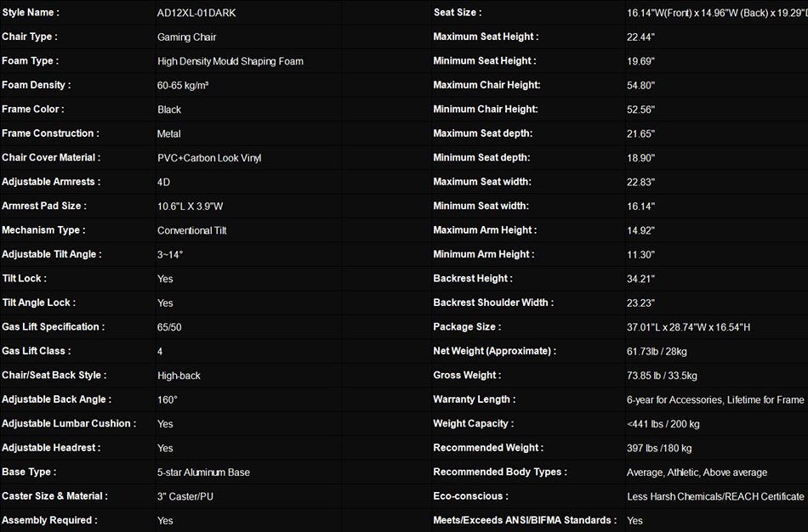
Task: Select the Caster Size & Material label
Action: [54, 496]
